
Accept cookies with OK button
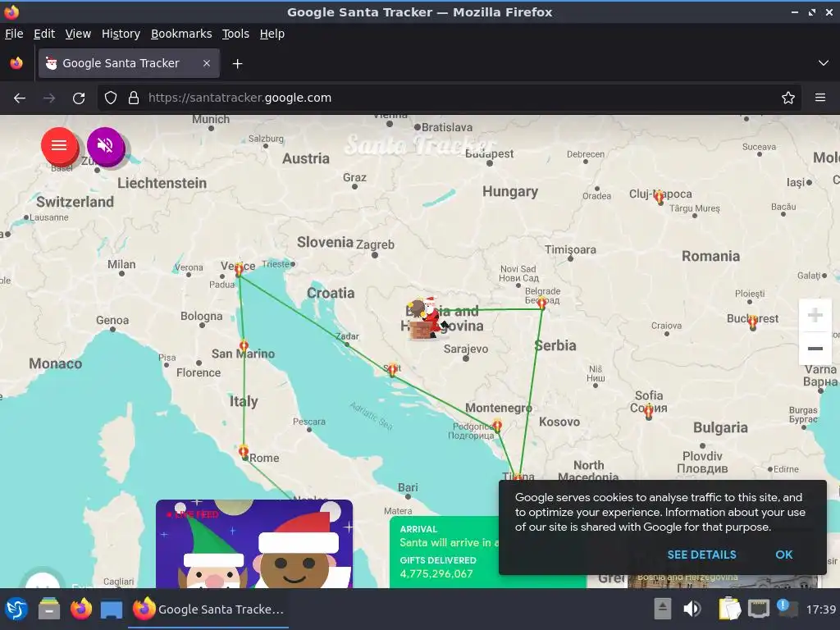click(x=783, y=555)
